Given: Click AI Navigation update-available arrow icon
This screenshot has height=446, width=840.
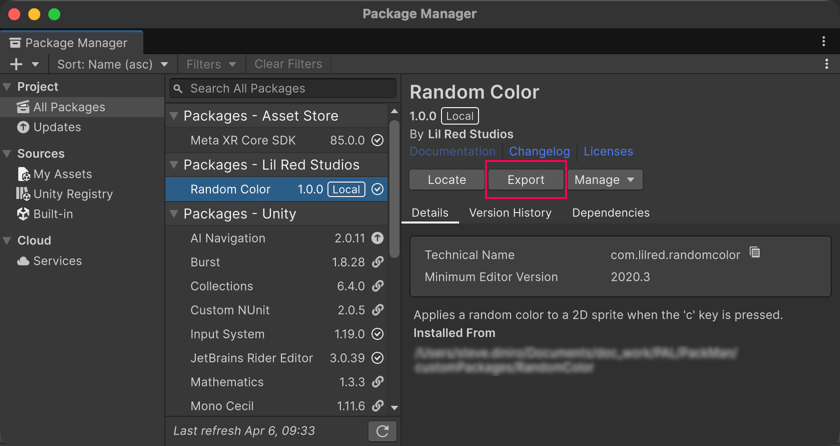Looking at the screenshot, I should [x=378, y=238].
